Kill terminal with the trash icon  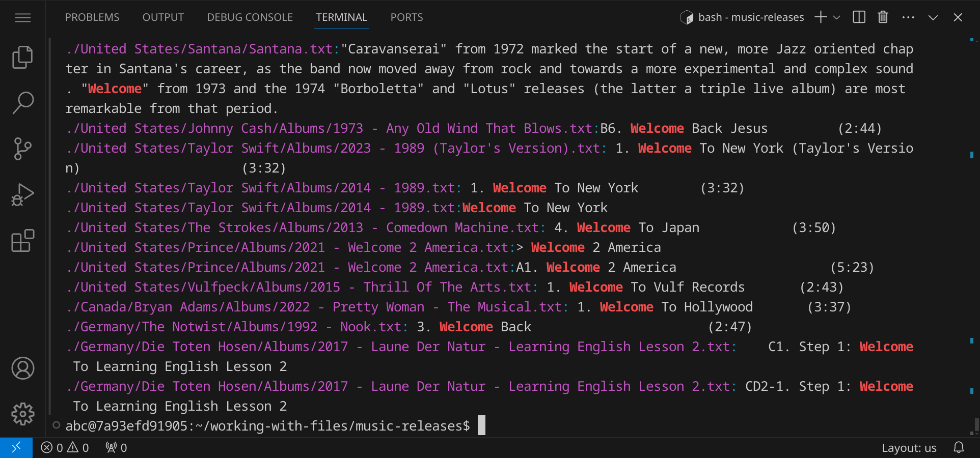883,17
